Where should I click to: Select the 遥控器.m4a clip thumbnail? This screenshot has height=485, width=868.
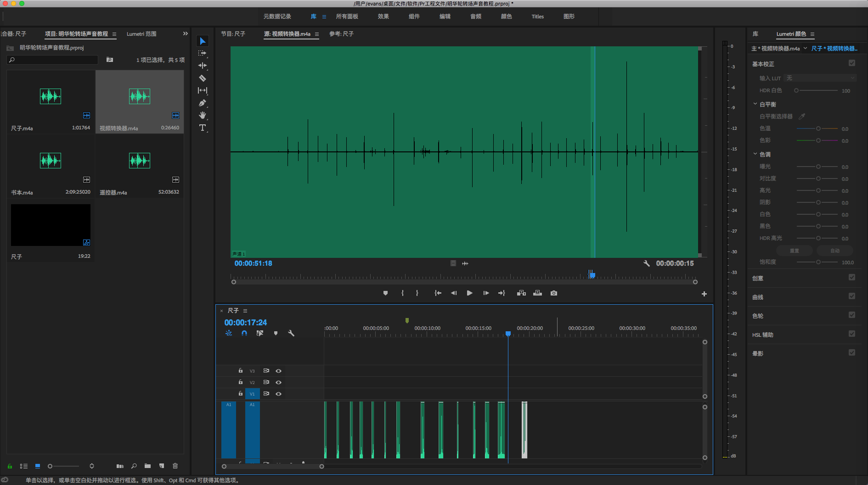(x=140, y=161)
